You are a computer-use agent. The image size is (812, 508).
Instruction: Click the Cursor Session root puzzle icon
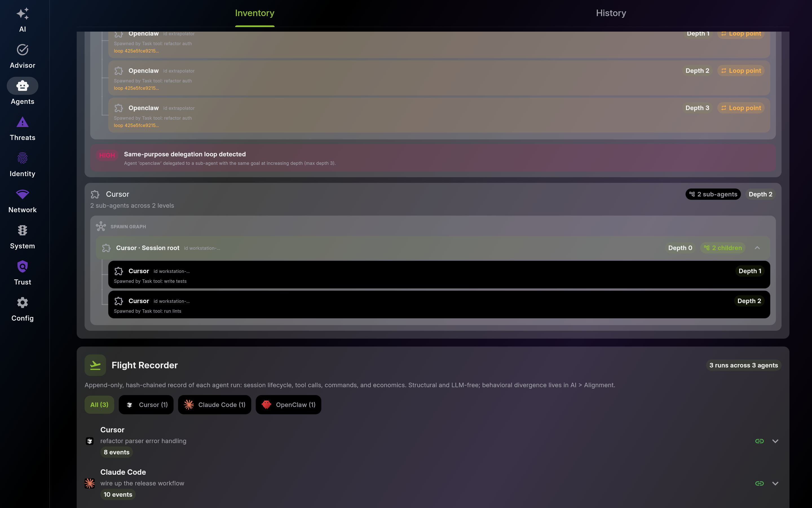(x=106, y=248)
